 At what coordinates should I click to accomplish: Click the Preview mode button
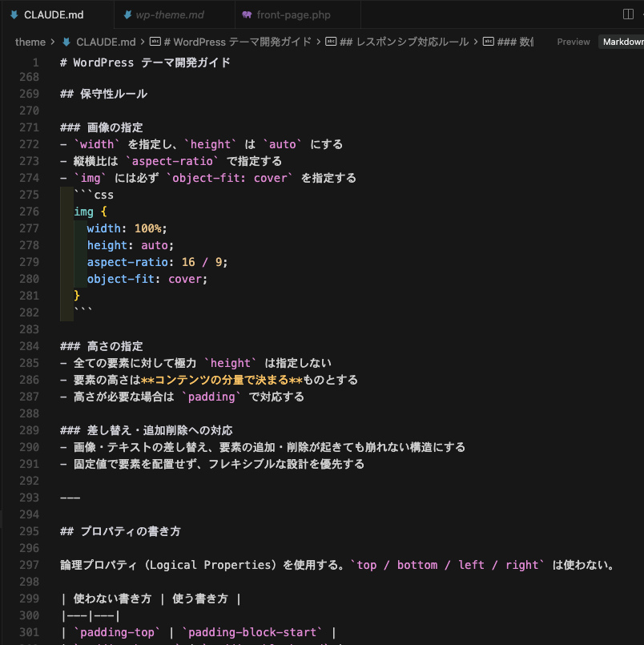[x=574, y=42]
